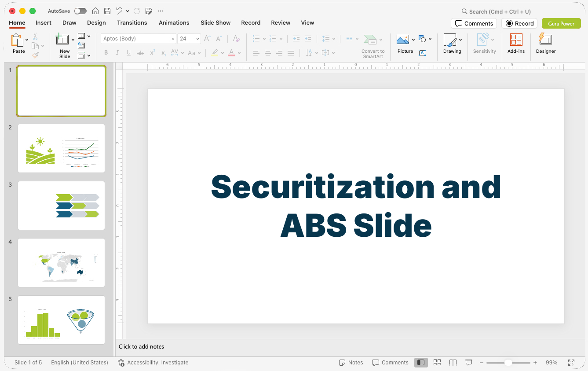Click the Increase Font Size icon
The height and width of the screenshot is (371, 588).
[208, 39]
